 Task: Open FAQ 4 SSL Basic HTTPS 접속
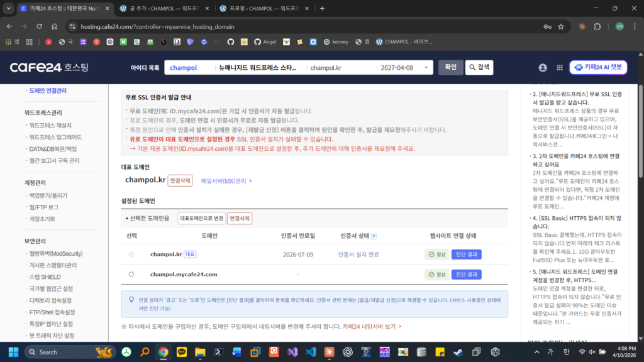577,222
